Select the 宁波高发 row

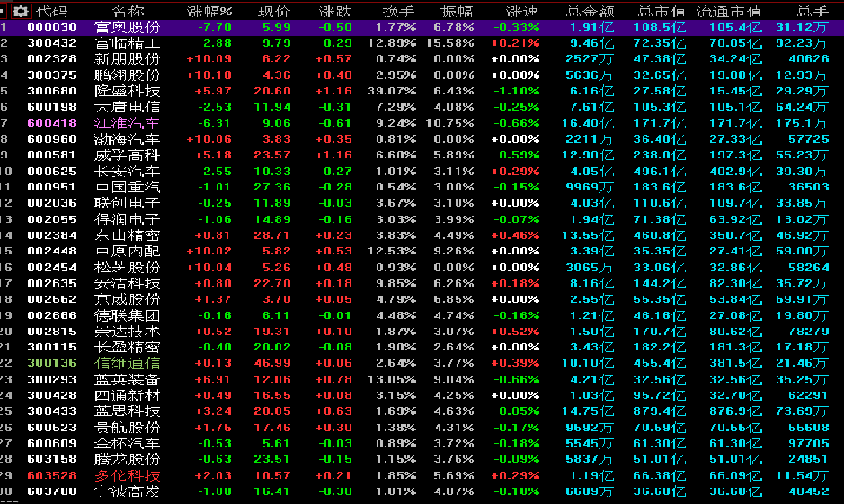click(x=128, y=491)
